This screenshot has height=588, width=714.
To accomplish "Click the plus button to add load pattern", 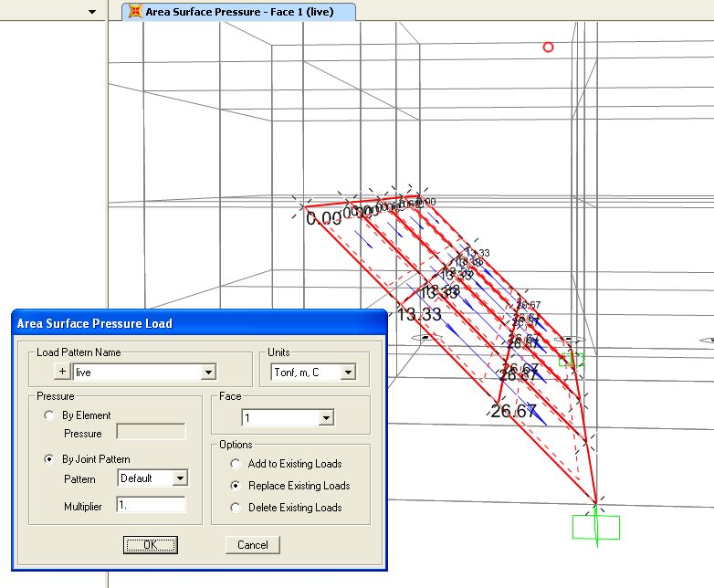I will click(x=62, y=372).
